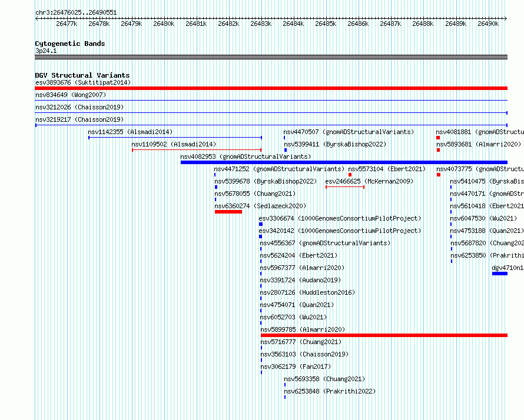Click the 26477k ruler position
Screen dimensions: 524x420
pyautogui.click(x=67, y=24)
